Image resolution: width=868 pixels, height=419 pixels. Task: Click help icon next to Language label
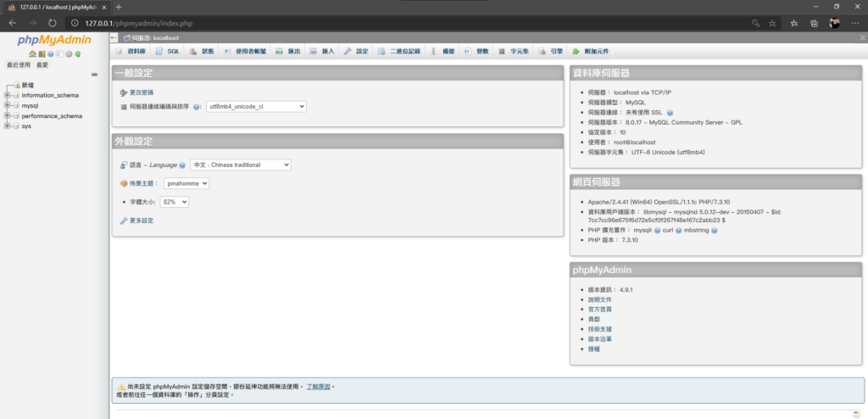(x=183, y=165)
